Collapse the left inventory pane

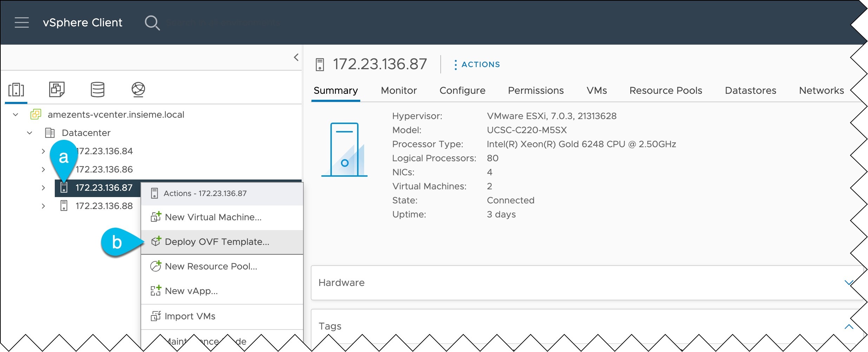point(296,57)
